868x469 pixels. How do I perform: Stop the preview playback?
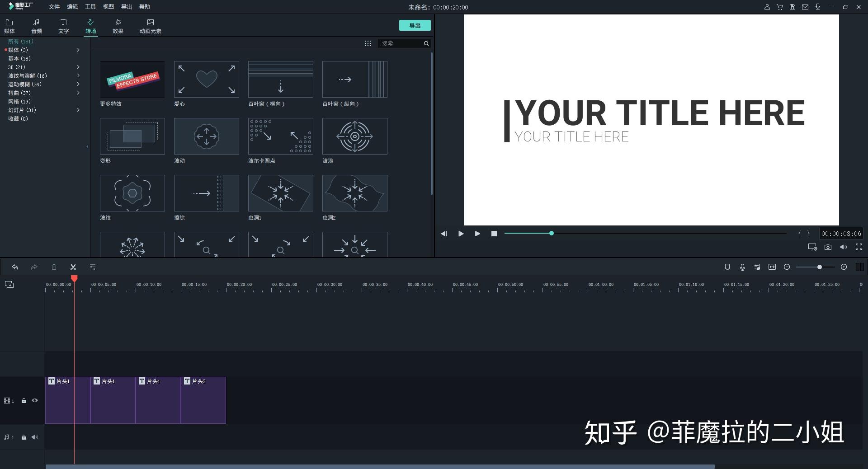click(x=494, y=234)
